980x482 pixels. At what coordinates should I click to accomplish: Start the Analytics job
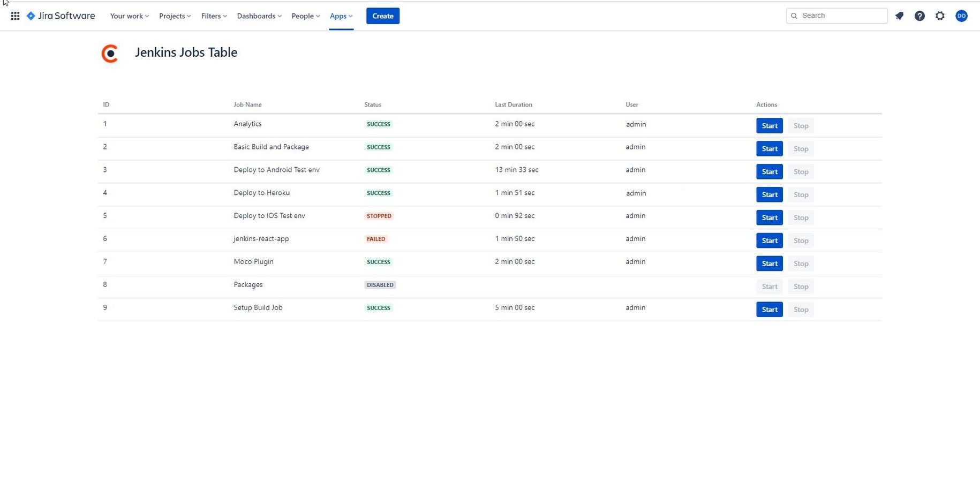click(x=770, y=126)
